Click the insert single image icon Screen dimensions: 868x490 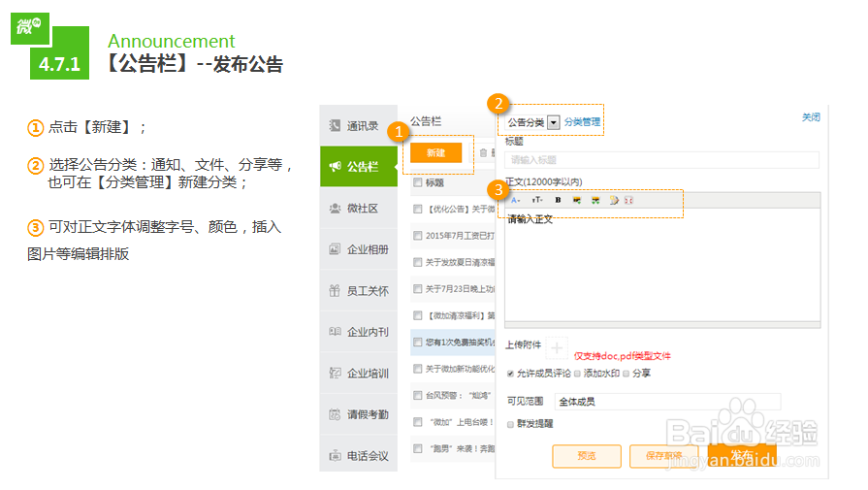(x=577, y=201)
